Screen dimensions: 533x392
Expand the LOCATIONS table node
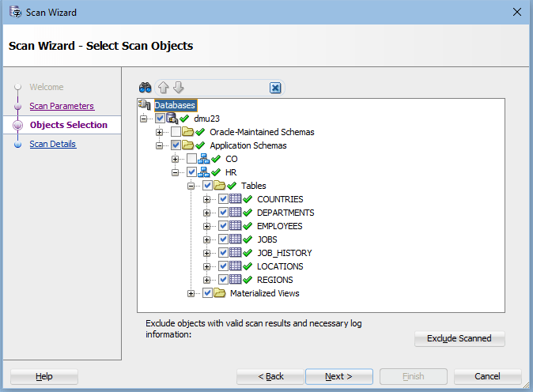206,266
